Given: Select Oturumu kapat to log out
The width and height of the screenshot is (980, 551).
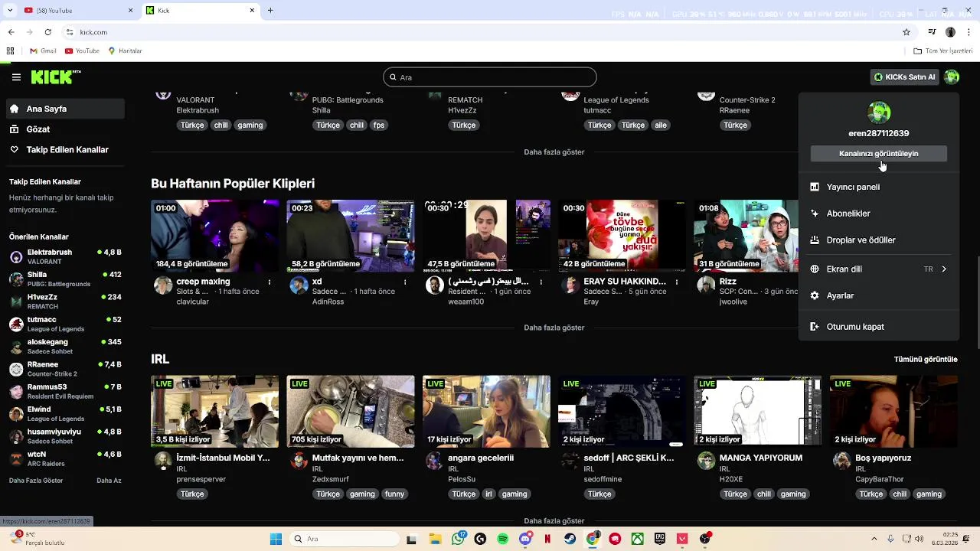Looking at the screenshot, I should (x=879, y=327).
